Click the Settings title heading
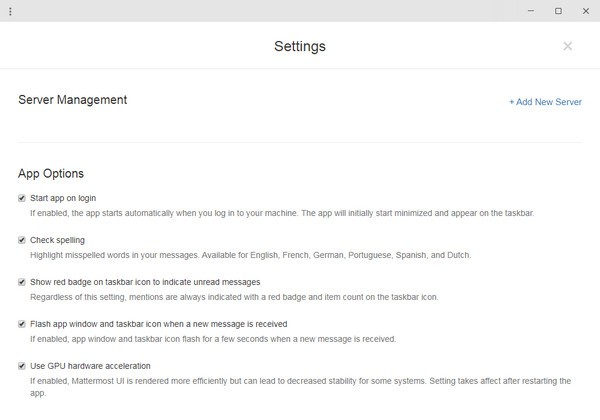Image resolution: width=600 pixels, height=420 pixels. click(x=300, y=46)
